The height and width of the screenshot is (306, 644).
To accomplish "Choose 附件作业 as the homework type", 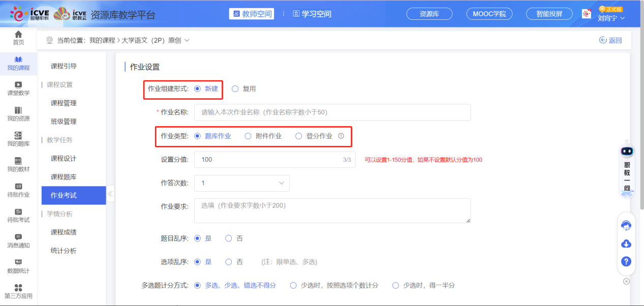I will [248, 136].
